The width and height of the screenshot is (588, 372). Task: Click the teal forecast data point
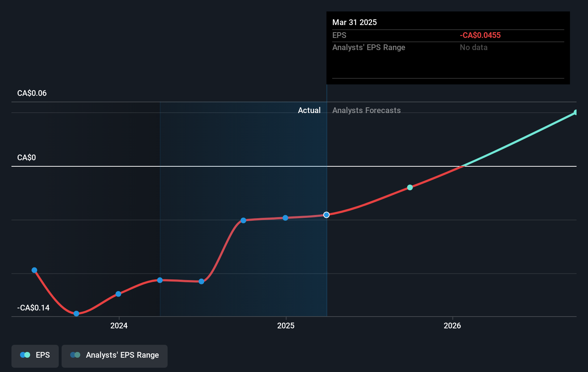410,187
